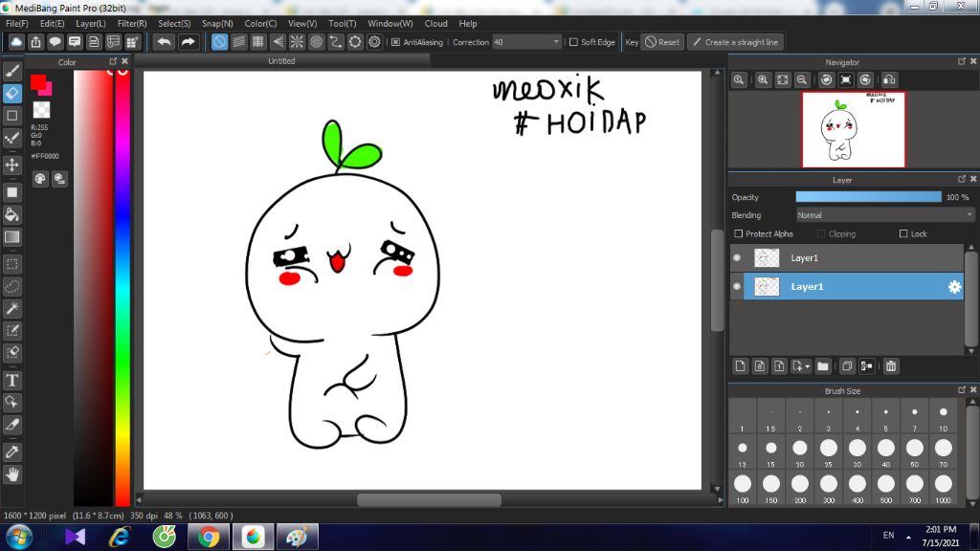Viewport: 980px width, 551px height.
Task: Select the Eraser tool in left toolbar
Action: (x=12, y=93)
